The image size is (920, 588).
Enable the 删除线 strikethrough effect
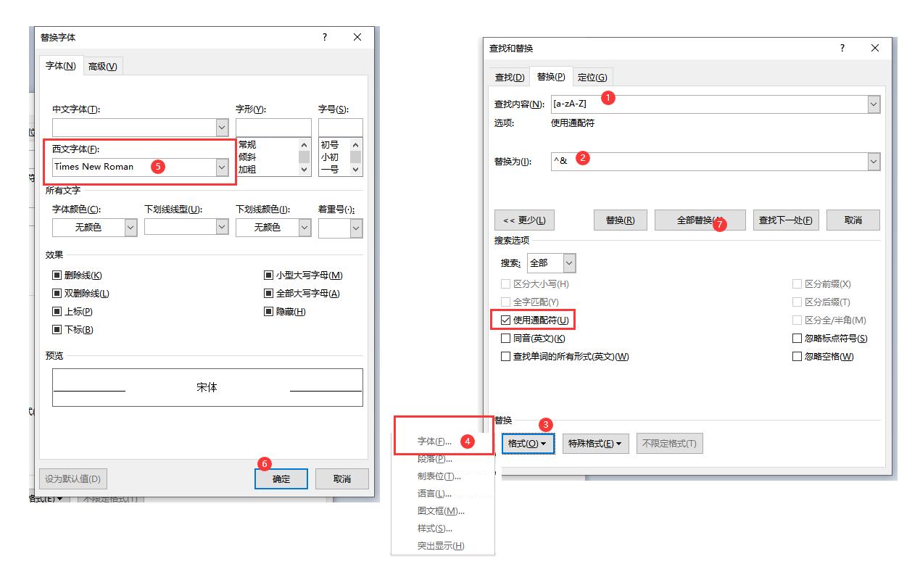coord(57,275)
